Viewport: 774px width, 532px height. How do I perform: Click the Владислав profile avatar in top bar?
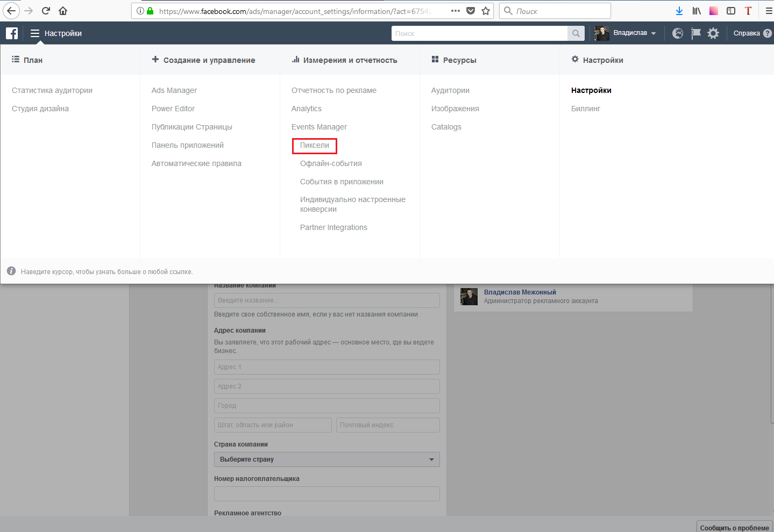coord(602,33)
